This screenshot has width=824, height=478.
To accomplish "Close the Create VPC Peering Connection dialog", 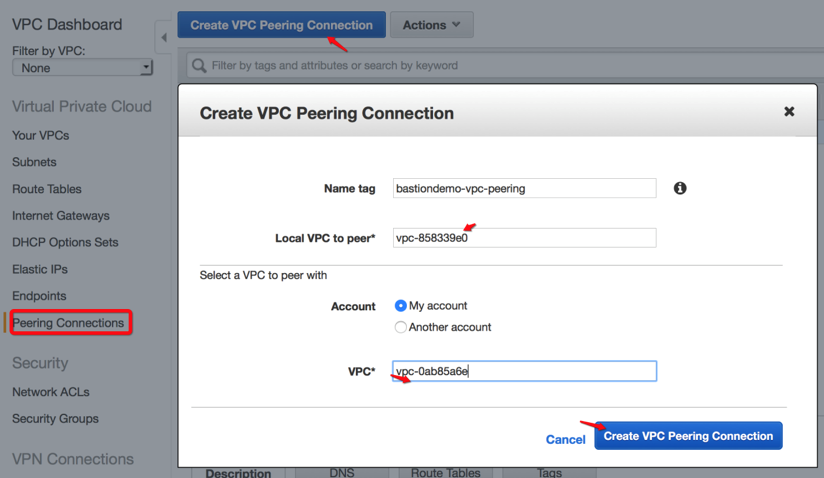I will [x=789, y=112].
